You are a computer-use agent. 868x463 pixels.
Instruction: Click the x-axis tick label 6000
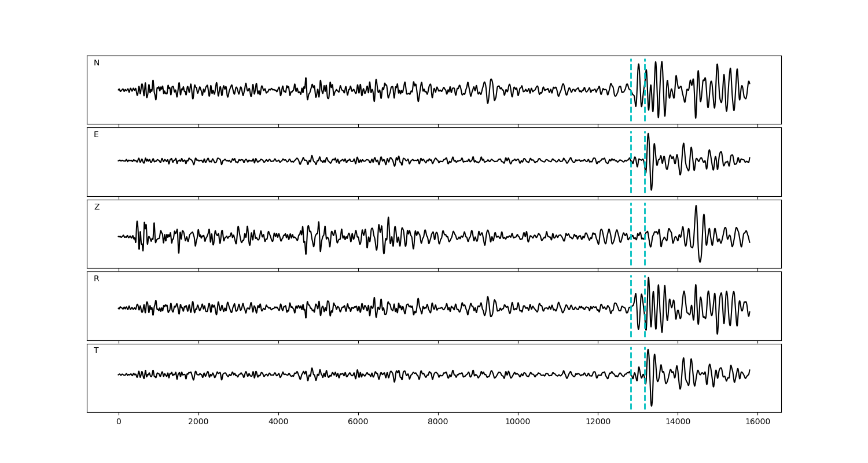pyautogui.click(x=358, y=422)
